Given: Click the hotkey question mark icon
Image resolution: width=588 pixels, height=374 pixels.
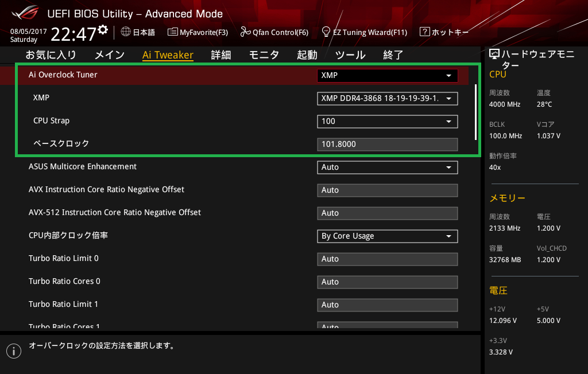Looking at the screenshot, I should [x=424, y=32].
